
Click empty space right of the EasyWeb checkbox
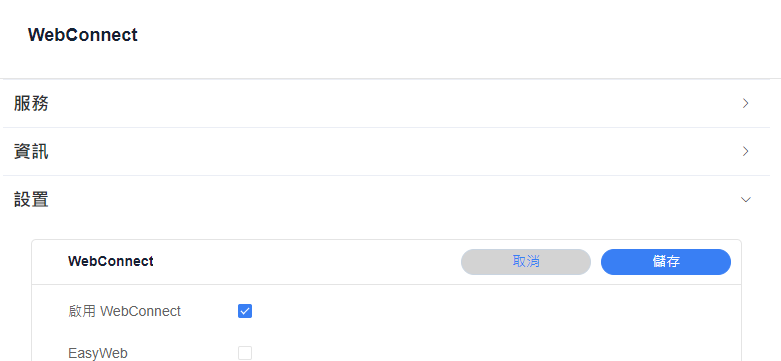(493, 353)
